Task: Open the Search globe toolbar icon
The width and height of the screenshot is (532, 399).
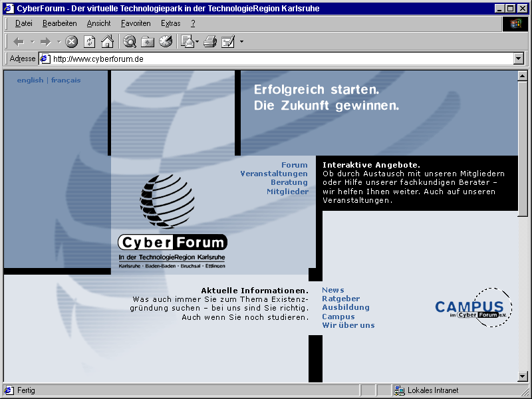Action: click(x=129, y=41)
